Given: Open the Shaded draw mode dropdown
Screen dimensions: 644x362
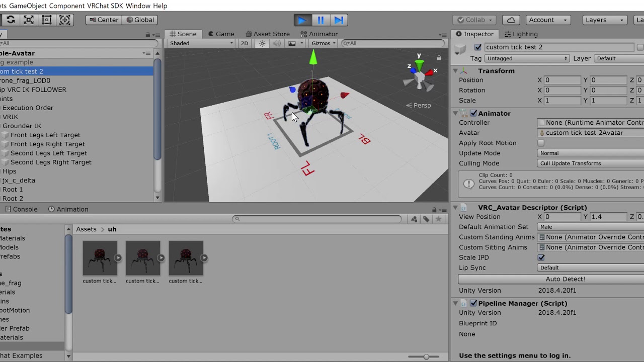Looking at the screenshot, I should click(x=201, y=43).
